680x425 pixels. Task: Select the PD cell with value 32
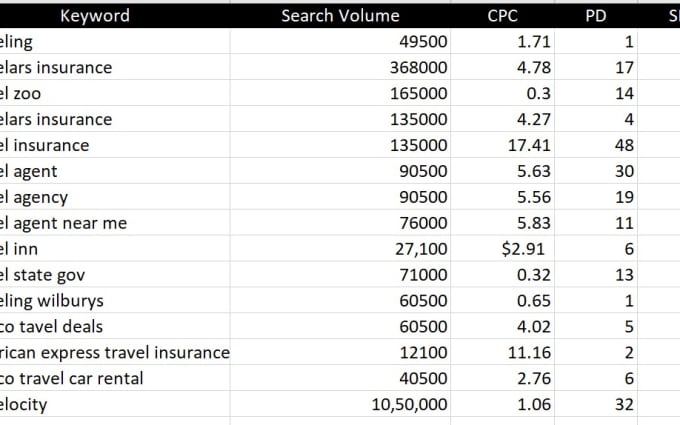click(x=596, y=404)
